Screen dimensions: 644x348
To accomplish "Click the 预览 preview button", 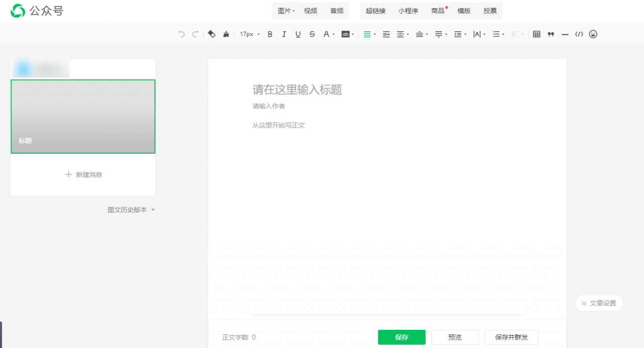I will pos(454,337).
